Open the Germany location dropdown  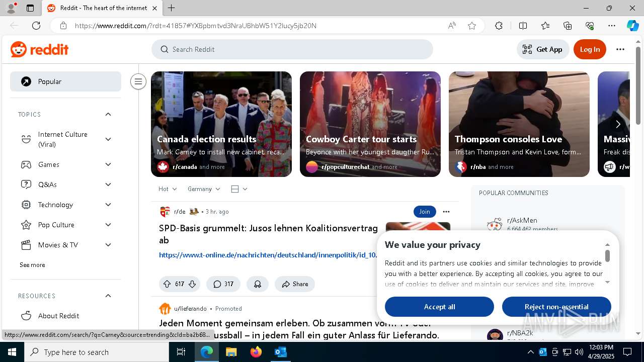(204, 189)
